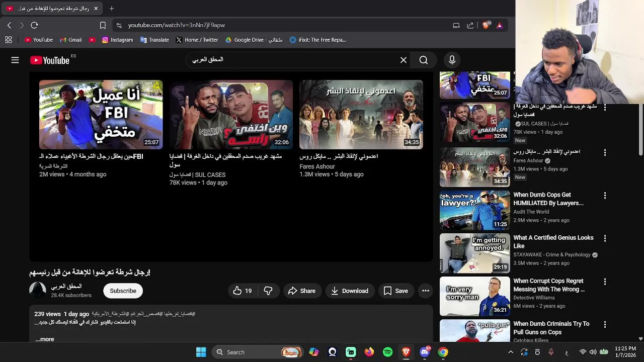Open Brave Rewards triangle icon
The height and width of the screenshot is (362, 644).
click(x=500, y=25)
